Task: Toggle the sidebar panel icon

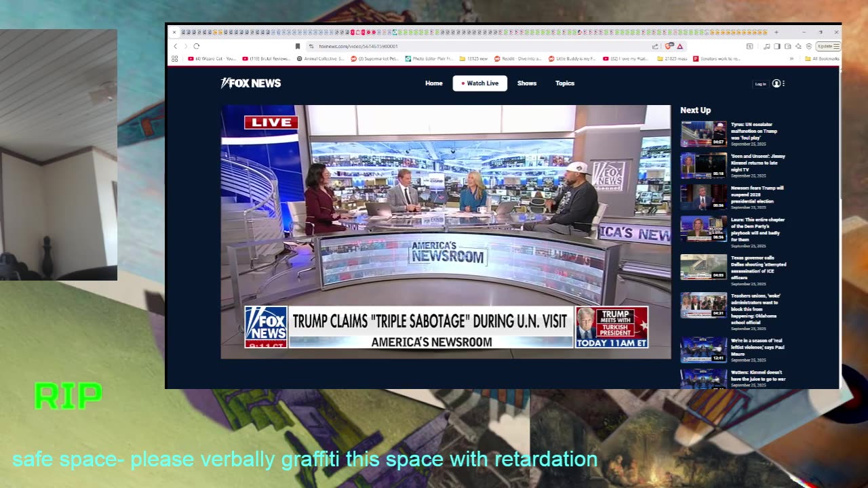Action: (777, 46)
